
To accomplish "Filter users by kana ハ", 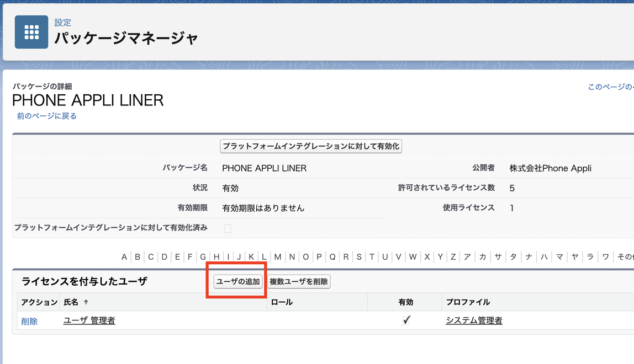I will coord(544,257).
